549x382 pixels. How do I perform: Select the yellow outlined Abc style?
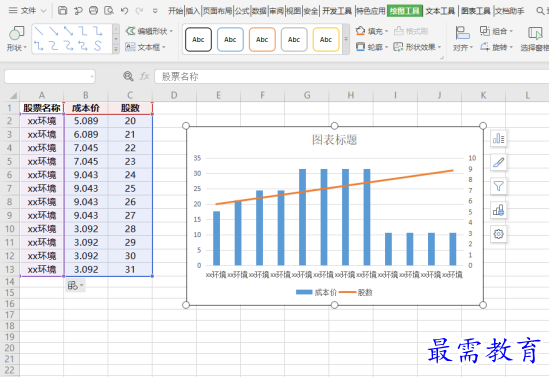point(326,40)
